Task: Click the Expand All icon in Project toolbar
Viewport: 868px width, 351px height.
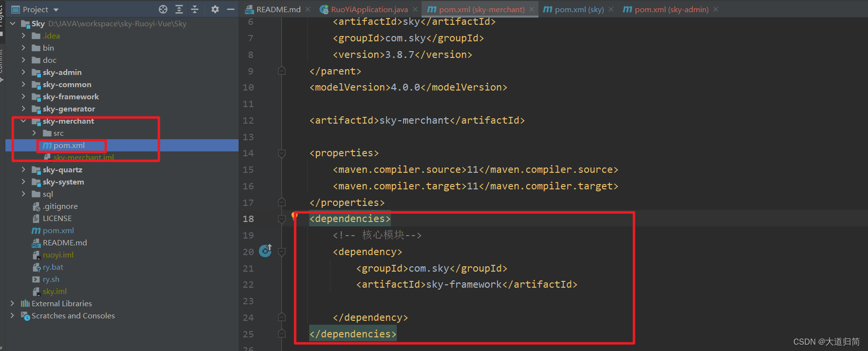Action: (179, 9)
